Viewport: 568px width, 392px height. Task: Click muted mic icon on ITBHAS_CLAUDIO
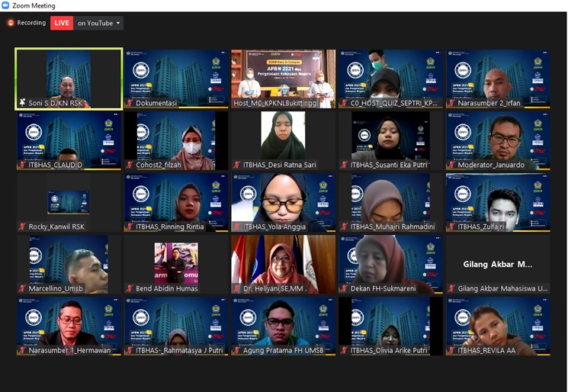click(x=22, y=164)
